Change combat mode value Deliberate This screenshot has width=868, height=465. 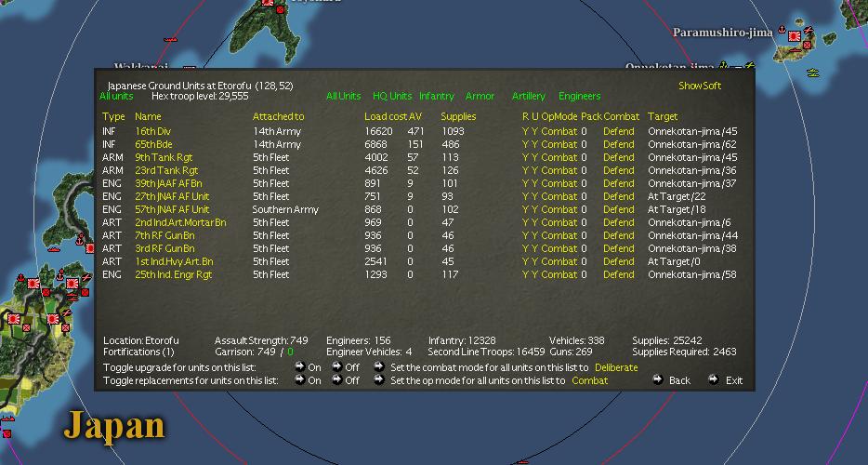point(616,367)
